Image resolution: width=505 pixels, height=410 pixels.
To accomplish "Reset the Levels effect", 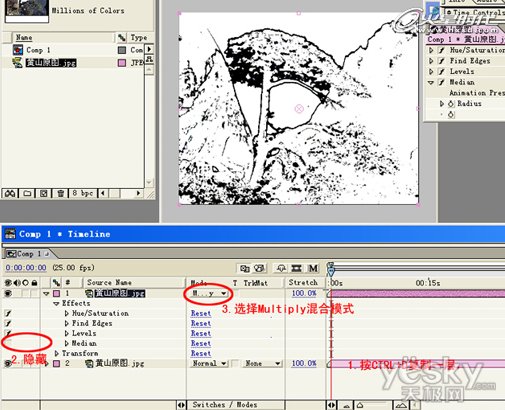I will point(201,334).
